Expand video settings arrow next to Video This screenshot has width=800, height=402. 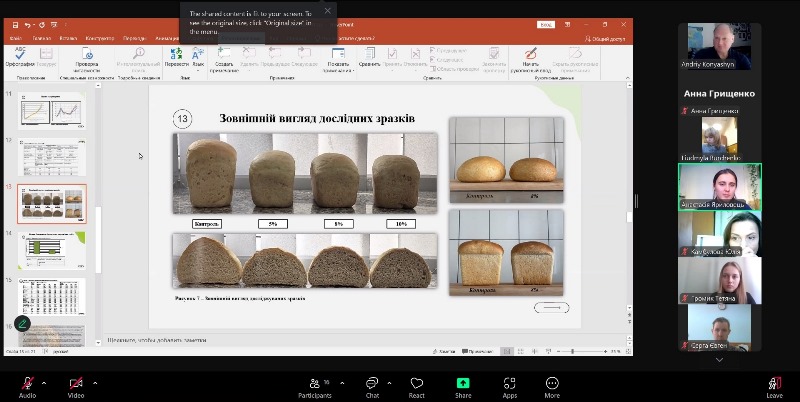click(96, 382)
